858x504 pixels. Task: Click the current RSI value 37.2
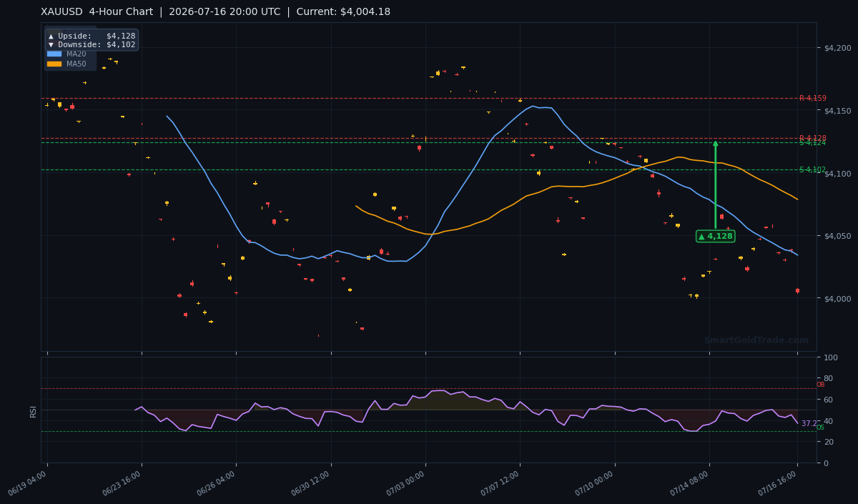pyautogui.click(x=809, y=423)
